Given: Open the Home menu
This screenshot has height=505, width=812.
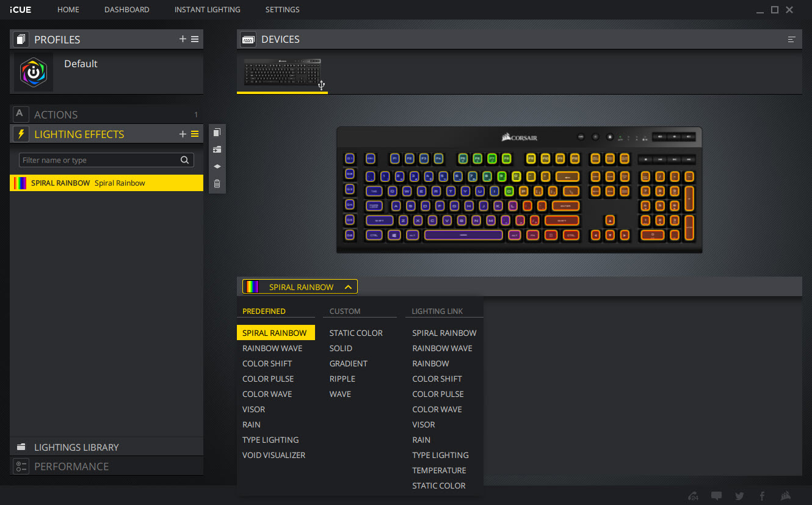Looking at the screenshot, I should [68, 10].
